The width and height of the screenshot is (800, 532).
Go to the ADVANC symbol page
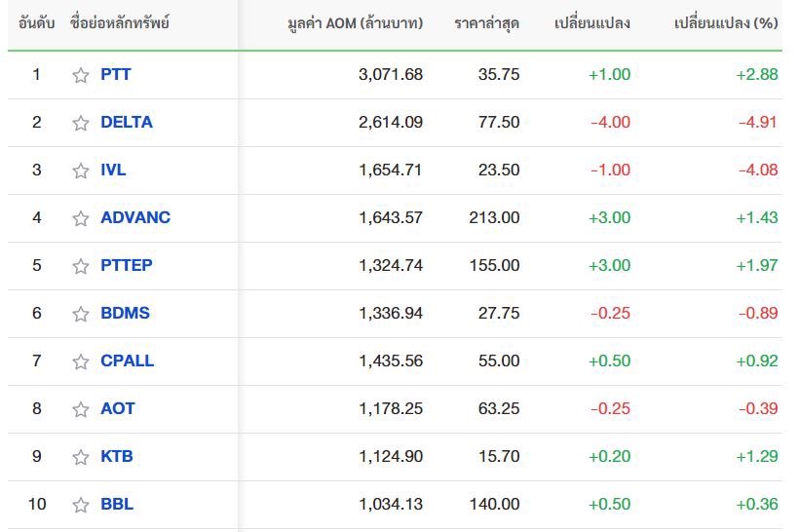pos(135,218)
